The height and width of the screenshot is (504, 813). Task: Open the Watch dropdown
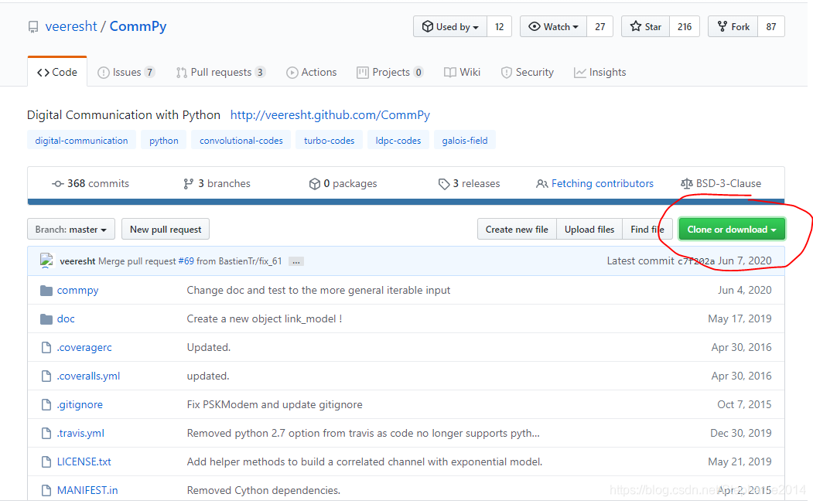click(553, 26)
